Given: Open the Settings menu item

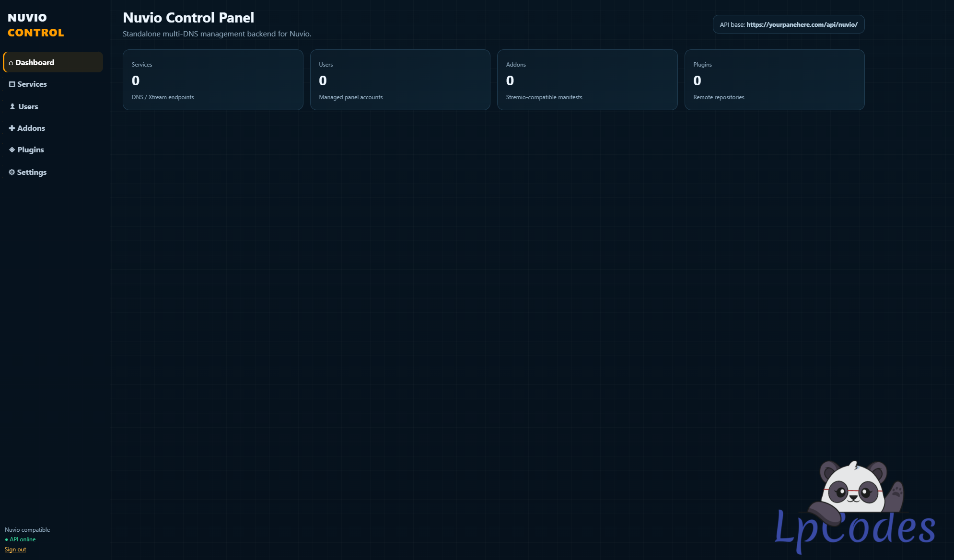Looking at the screenshot, I should (x=53, y=172).
